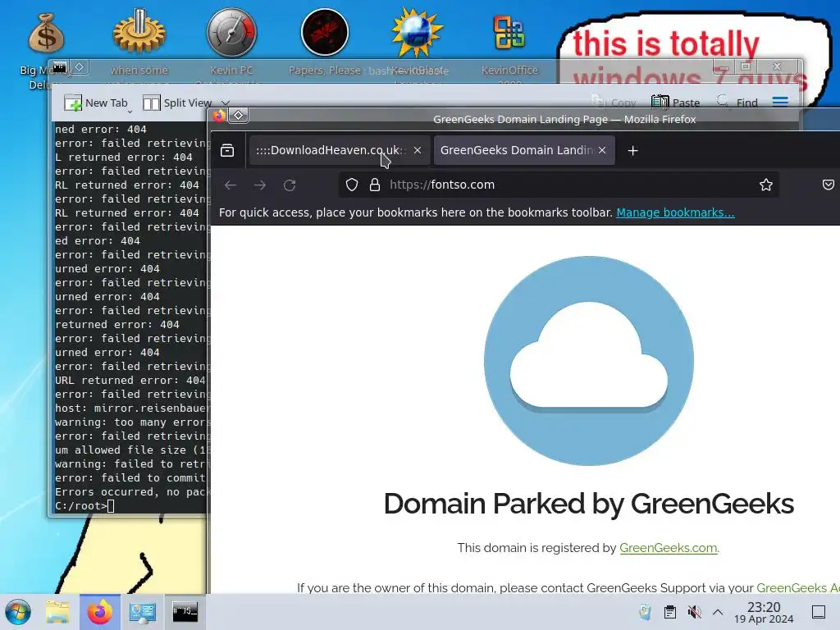Open Firefox list all tabs button
This screenshot has width=840, height=630.
[227, 151]
